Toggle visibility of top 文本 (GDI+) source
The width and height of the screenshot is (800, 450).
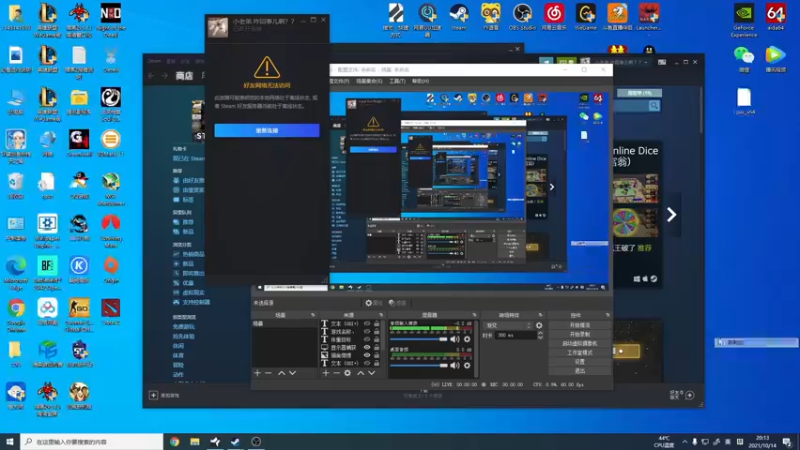(x=367, y=323)
